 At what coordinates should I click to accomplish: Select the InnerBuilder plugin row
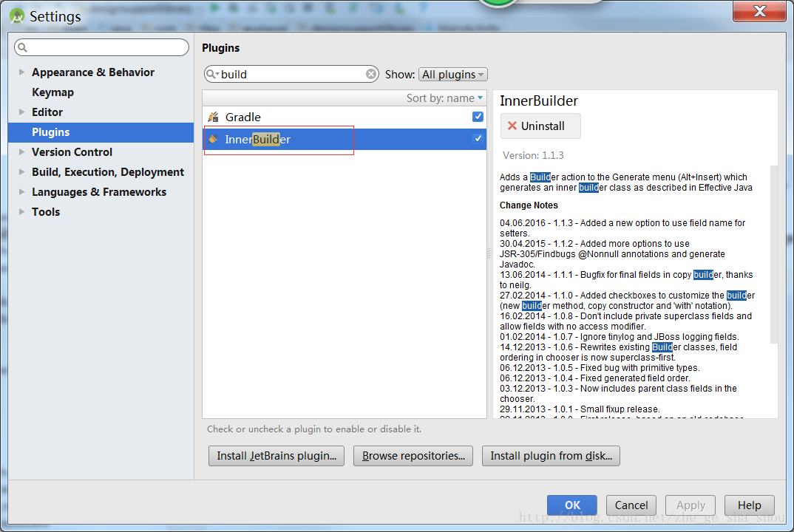[345, 139]
